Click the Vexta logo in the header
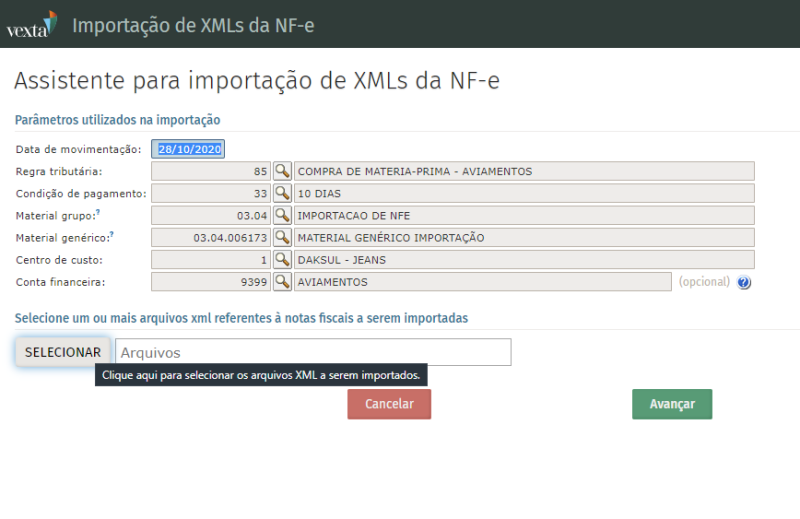The height and width of the screenshot is (519, 800). pyautogui.click(x=31, y=25)
